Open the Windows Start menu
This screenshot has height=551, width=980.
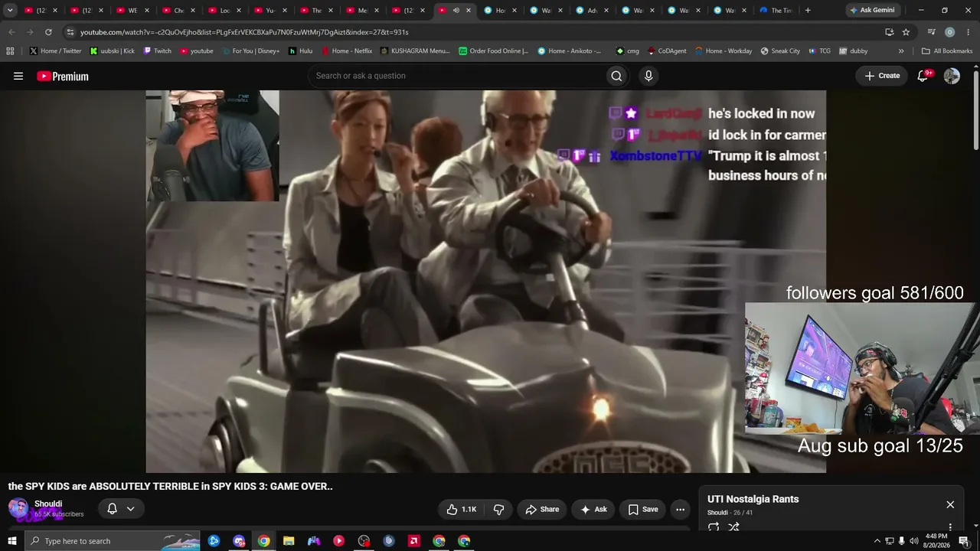[11, 541]
